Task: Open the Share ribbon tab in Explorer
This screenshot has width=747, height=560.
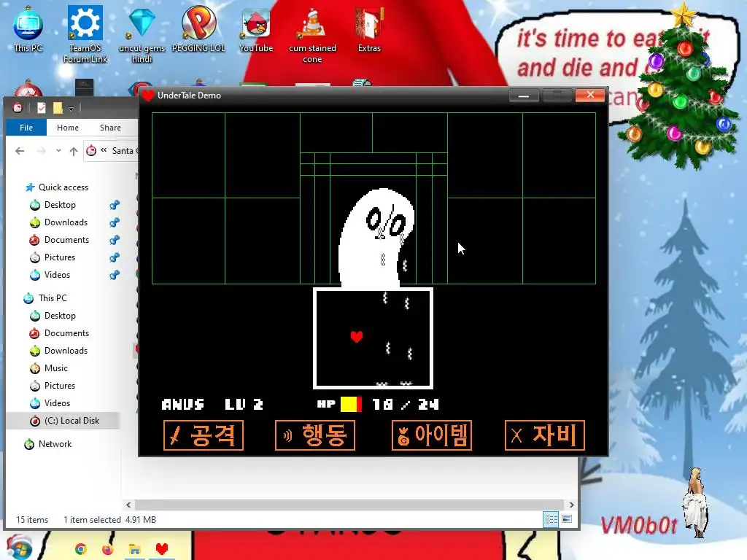Action: [x=110, y=128]
